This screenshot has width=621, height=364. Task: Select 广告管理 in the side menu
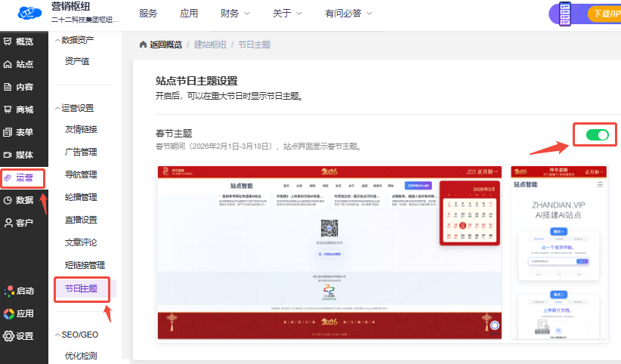pyautogui.click(x=81, y=152)
